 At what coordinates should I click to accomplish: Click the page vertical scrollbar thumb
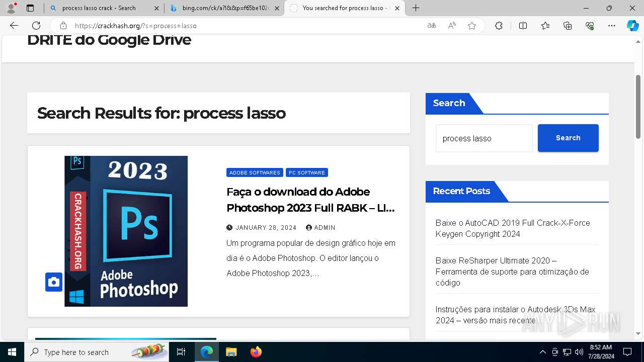coord(638,107)
